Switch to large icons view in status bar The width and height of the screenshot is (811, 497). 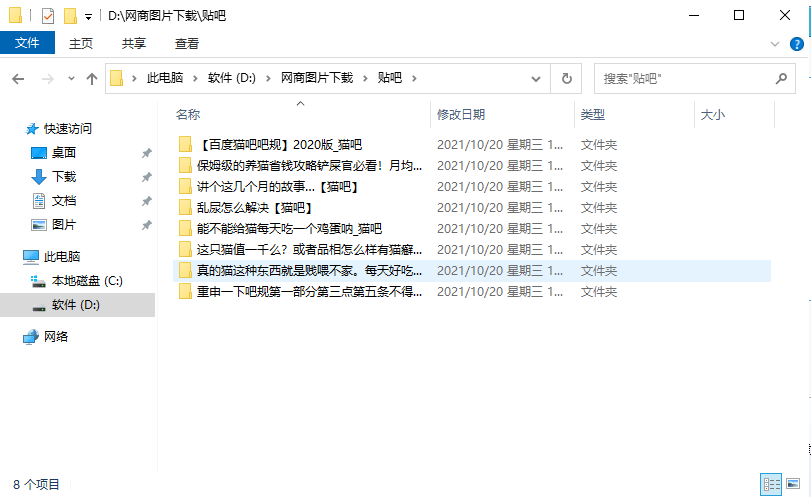pyautogui.click(x=793, y=484)
